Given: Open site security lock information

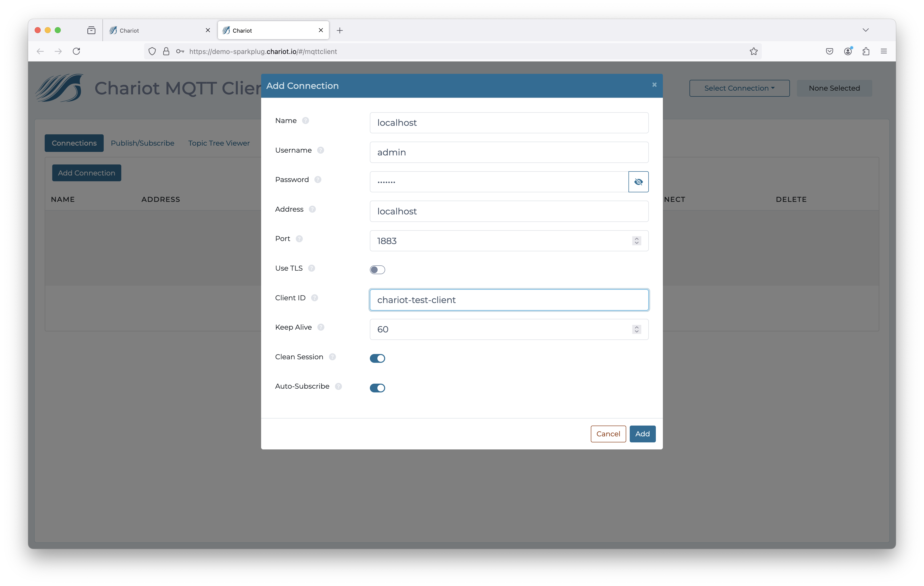Looking at the screenshot, I should tap(166, 51).
